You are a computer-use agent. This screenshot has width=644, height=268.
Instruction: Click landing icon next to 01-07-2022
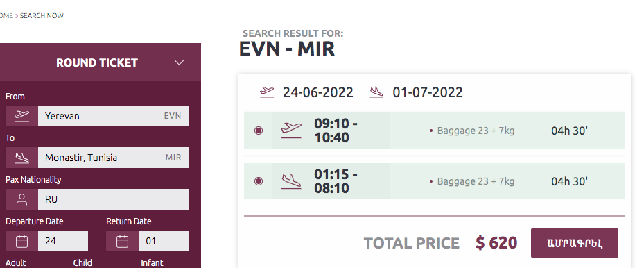tap(376, 92)
